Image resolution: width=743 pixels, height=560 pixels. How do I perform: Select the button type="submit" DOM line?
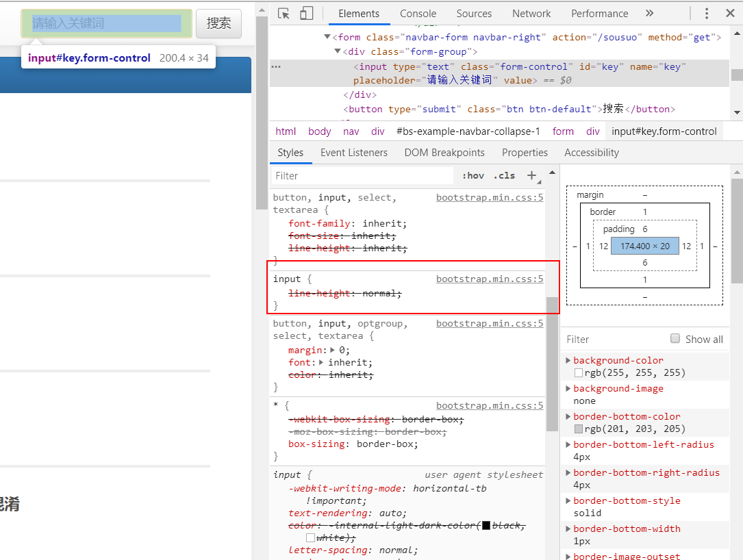point(509,109)
